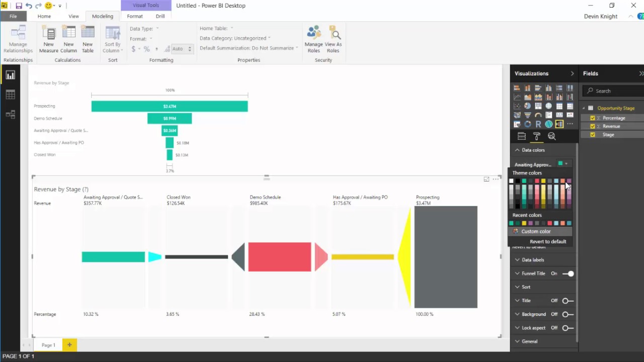The image size is (644, 362).
Task: Collapse the Visualizations pane chevron
Action: pyautogui.click(x=572, y=73)
